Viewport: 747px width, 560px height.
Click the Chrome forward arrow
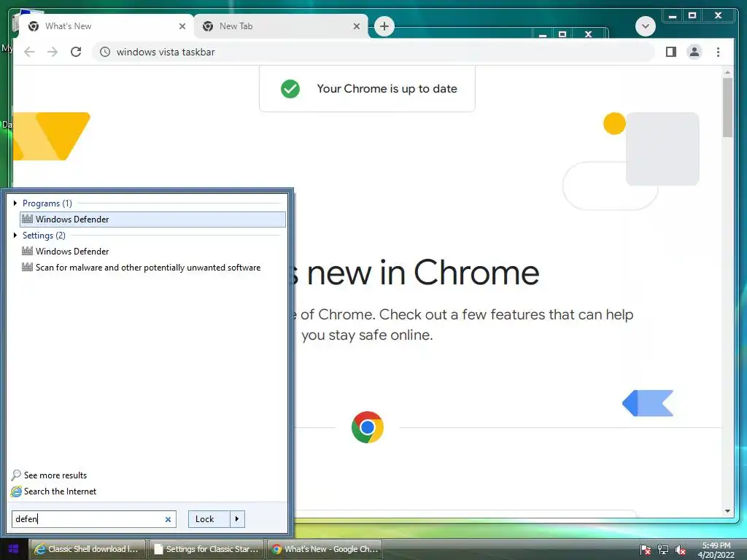[53, 52]
